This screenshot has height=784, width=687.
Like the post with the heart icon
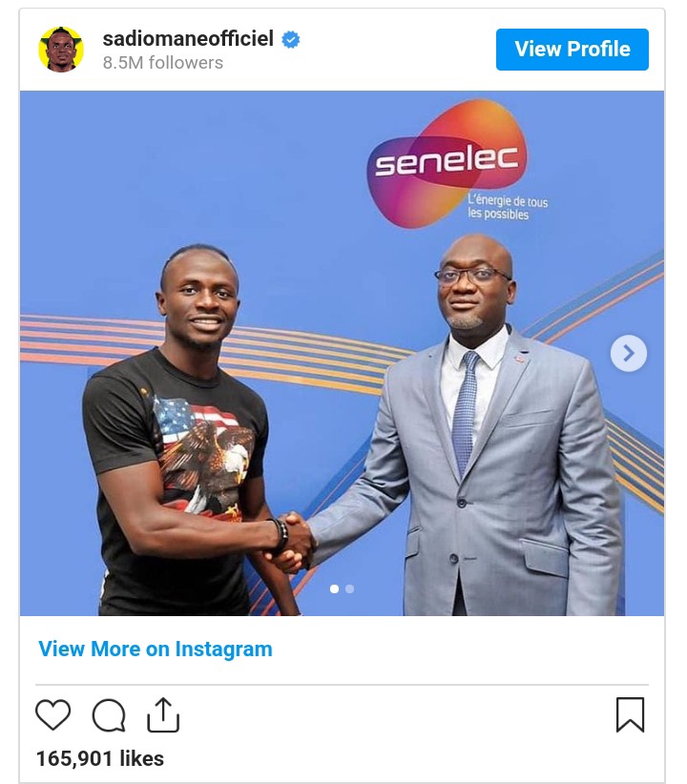53,715
